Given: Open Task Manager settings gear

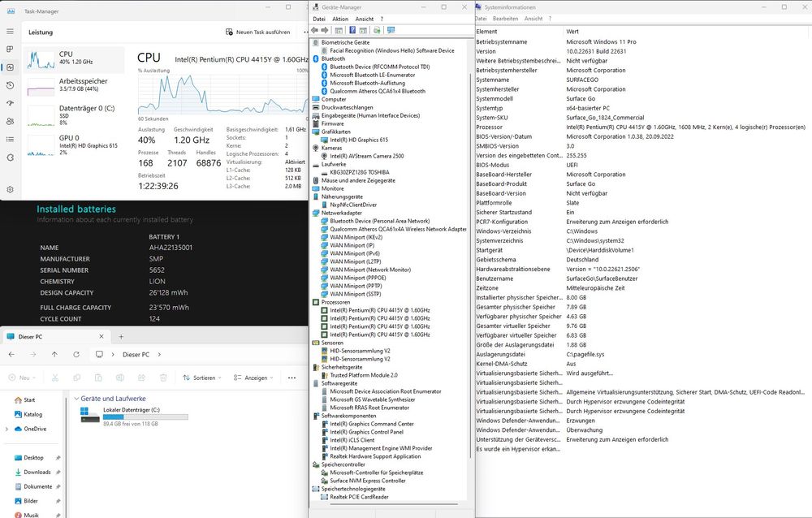Looking at the screenshot, I should (10, 188).
